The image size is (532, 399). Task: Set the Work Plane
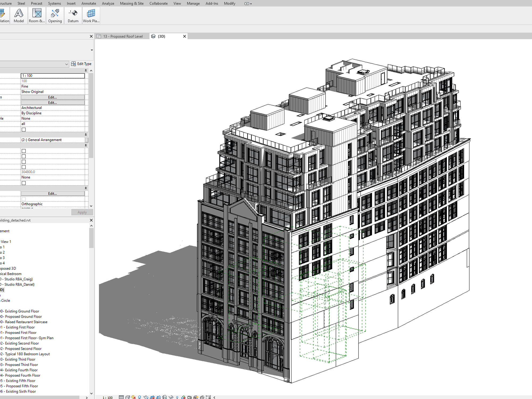pyautogui.click(x=91, y=15)
